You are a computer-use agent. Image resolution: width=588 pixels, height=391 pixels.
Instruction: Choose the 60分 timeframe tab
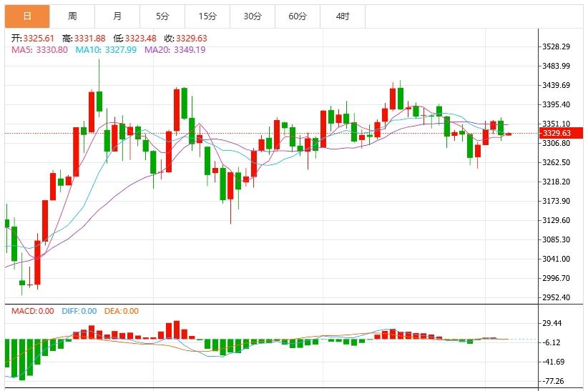[298, 16]
